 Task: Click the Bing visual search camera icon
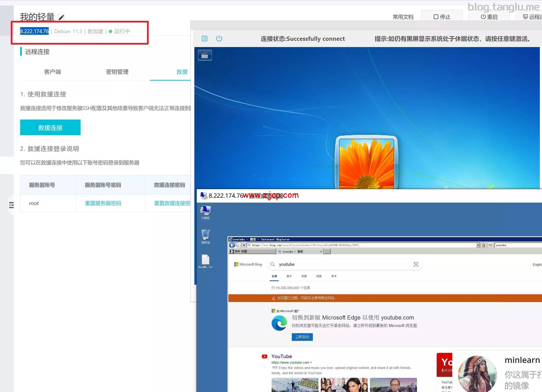click(416, 264)
